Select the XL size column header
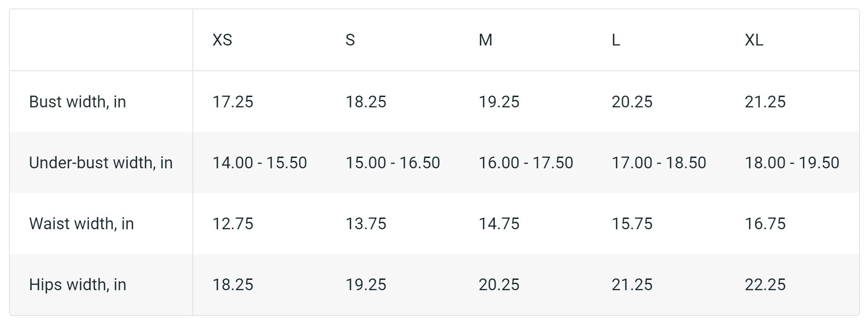The image size is (868, 323). [754, 40]
